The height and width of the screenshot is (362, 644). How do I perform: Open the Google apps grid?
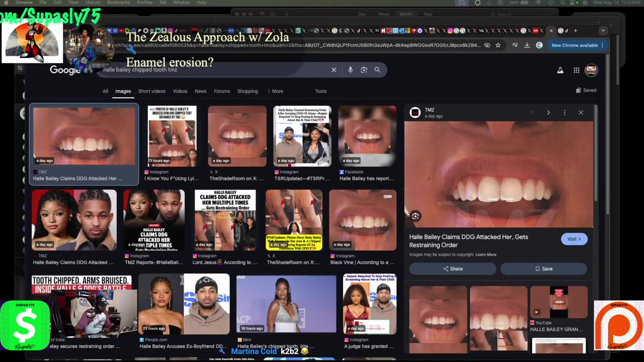[x=576, y=70]
